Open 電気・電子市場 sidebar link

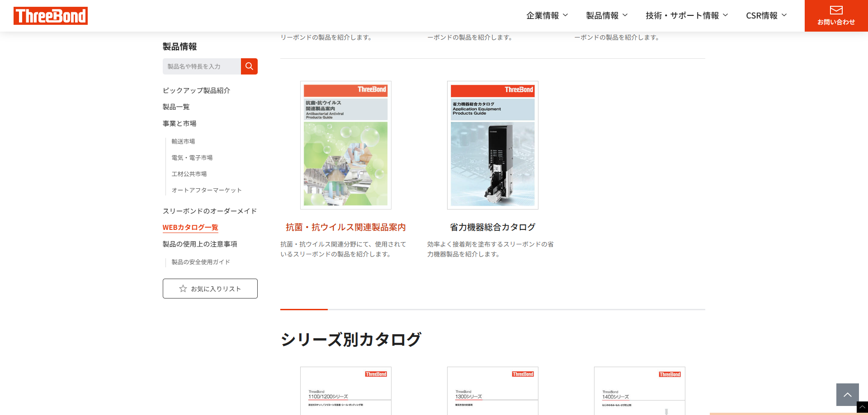(192, 158)
